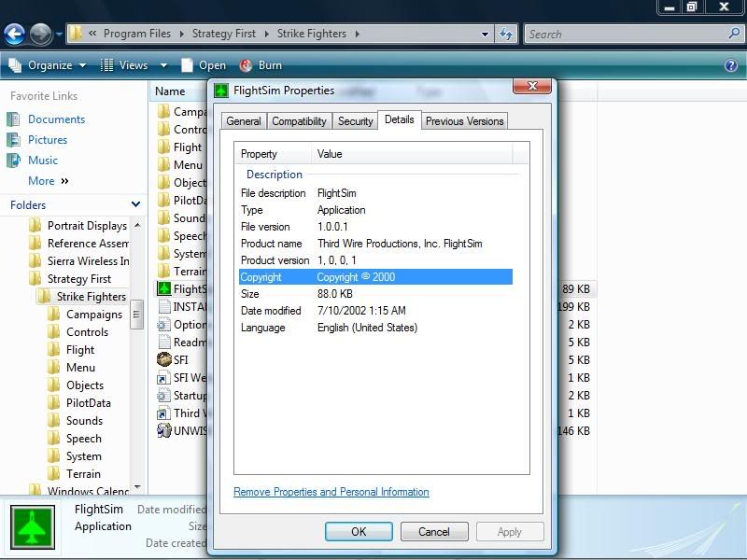Open the Views dropdown arrow
The width and height of the screenshot is (747, 560).
pyautogui.click(x=163, y=65)
